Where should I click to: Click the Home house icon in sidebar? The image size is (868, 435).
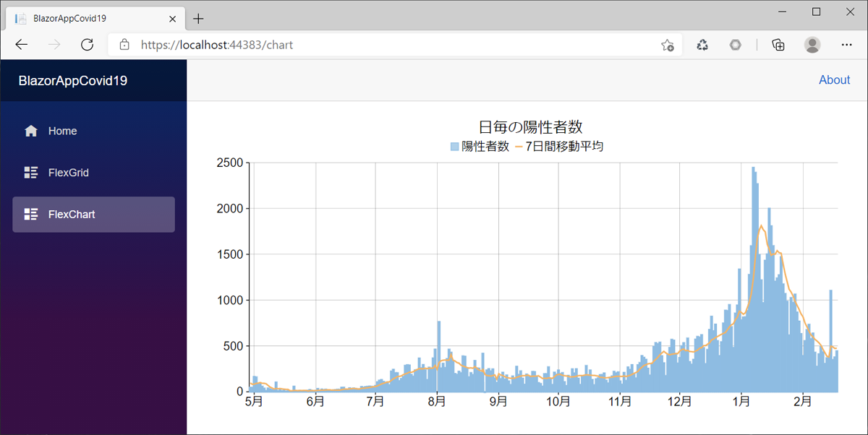point(31,131)
